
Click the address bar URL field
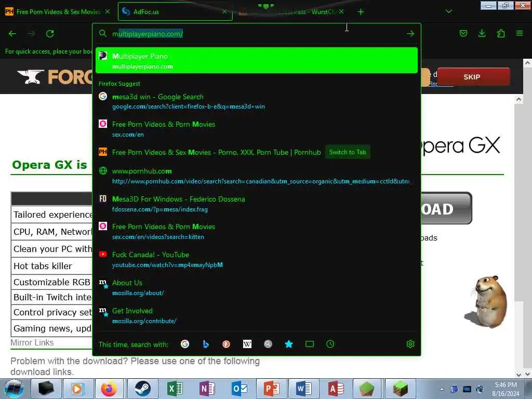point(256,34)
